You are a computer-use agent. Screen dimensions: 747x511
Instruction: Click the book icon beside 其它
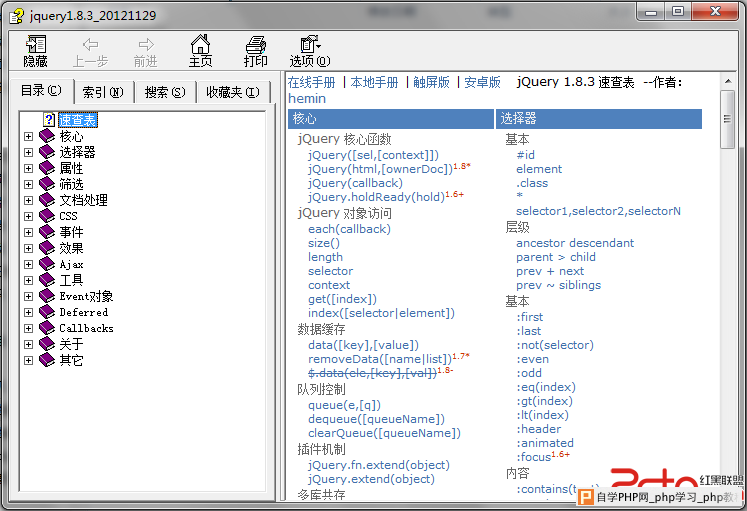47,360
